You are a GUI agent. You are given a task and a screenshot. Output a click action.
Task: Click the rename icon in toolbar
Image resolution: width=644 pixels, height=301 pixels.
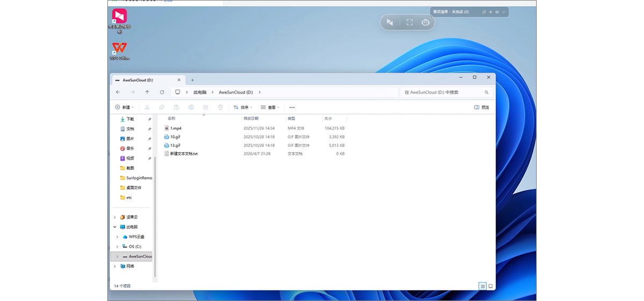tap(191, 107)
